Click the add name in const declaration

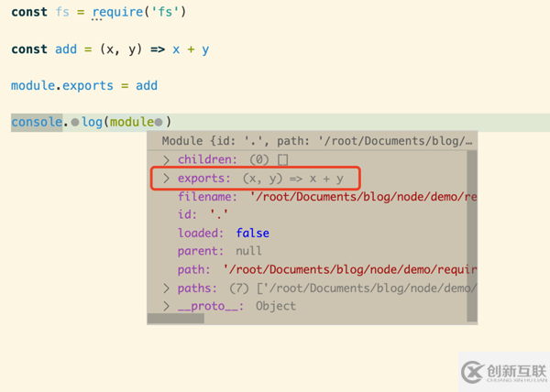(x=66, y=49)
